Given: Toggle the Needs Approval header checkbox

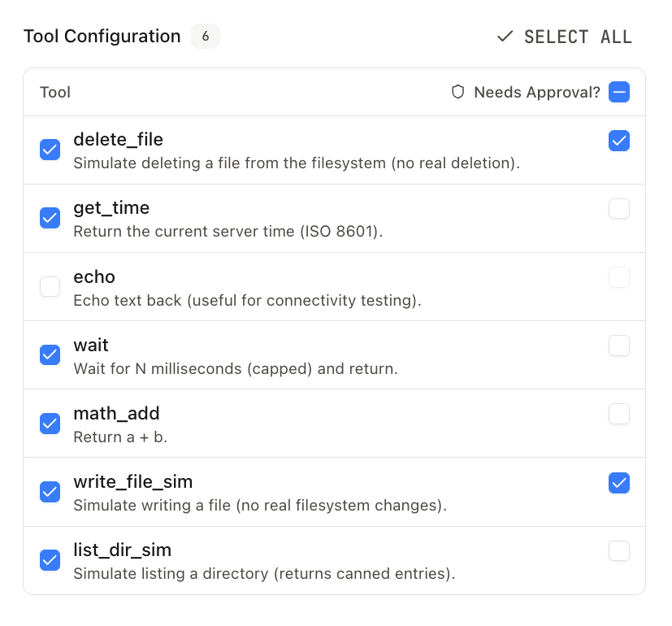Looking at the screenshot, I should click(x=619, y=92).
